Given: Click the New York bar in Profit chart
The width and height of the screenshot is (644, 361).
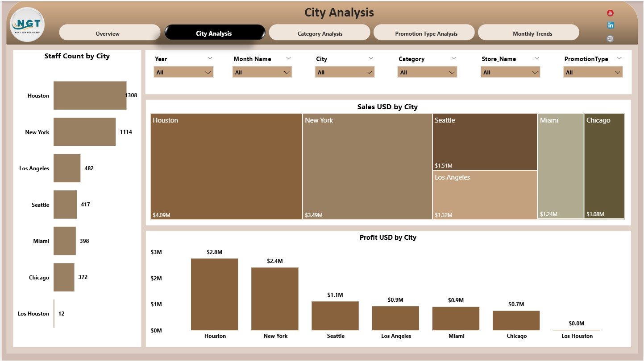Looking at the screenshot, I should [x=275, y=299].
